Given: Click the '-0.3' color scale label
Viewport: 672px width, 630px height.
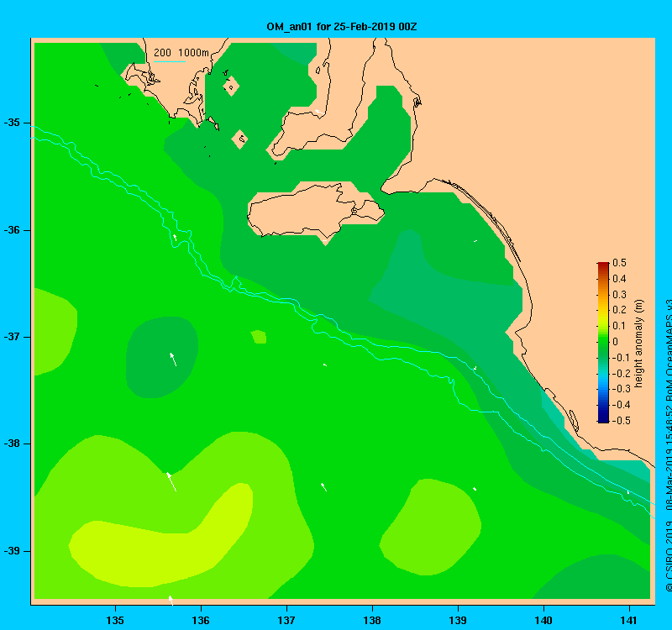Looking at the screenshot, I should [x=621, y=389].
